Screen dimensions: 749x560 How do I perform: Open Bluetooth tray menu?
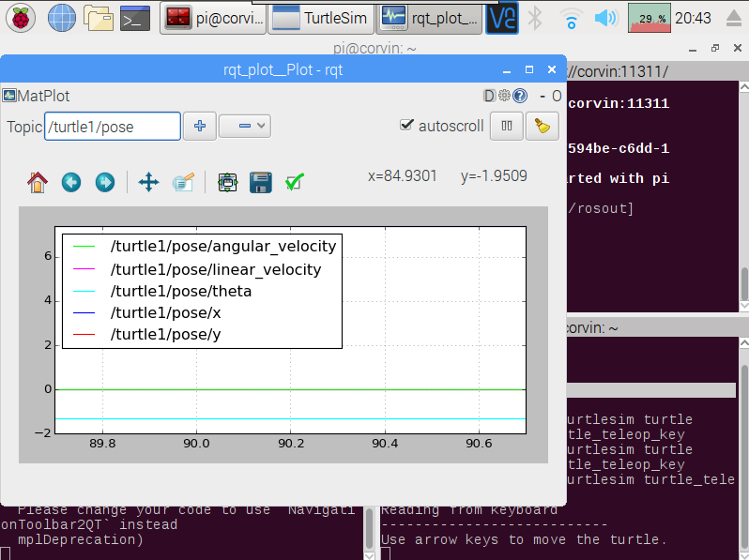point(535,18)
